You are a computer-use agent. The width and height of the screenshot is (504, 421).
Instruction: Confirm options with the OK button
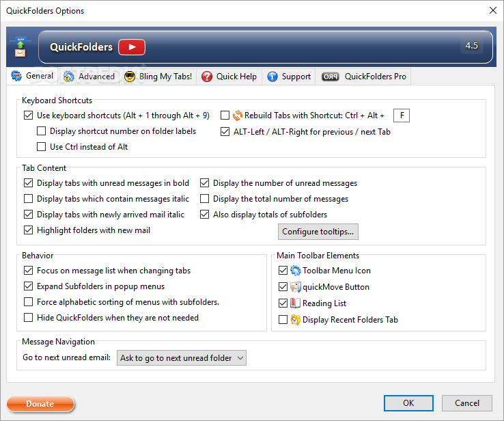pos(408,403)
